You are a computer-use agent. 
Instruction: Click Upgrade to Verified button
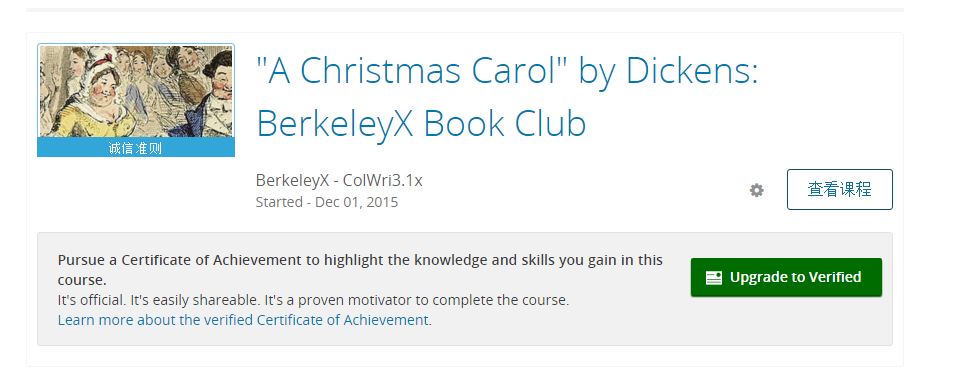pos(786,277)
